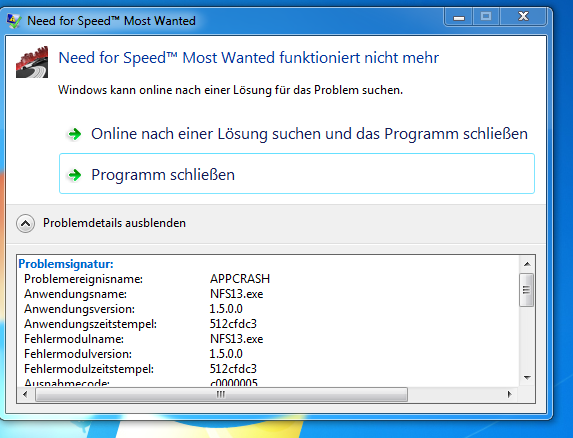Click the Problemdetails ausblenden label

tap(114, 223)
